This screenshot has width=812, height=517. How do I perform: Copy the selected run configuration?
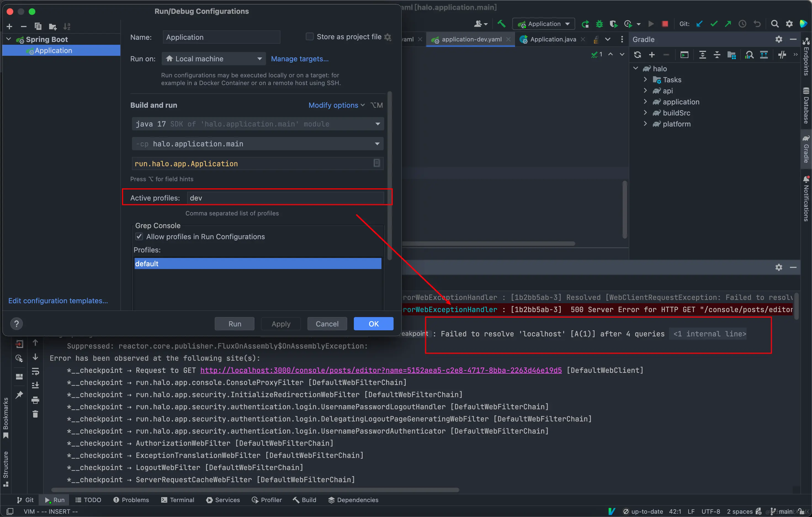(x=38, y=26)
